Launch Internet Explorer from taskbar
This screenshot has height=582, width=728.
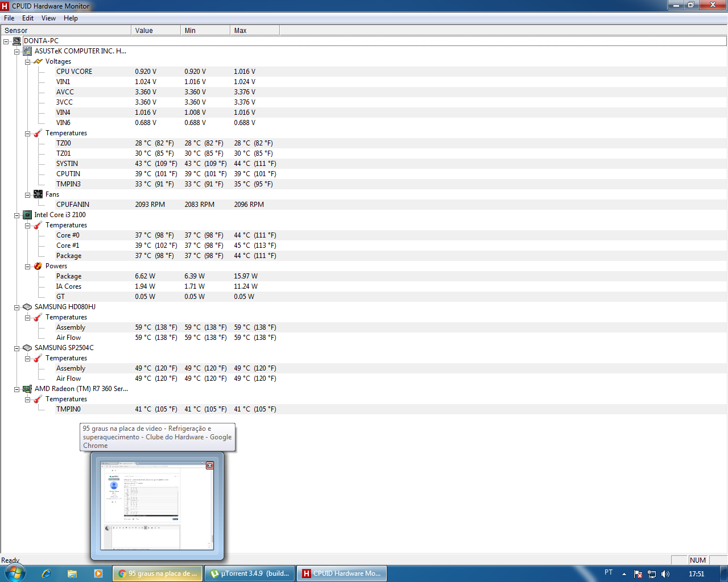pos(47,573)
